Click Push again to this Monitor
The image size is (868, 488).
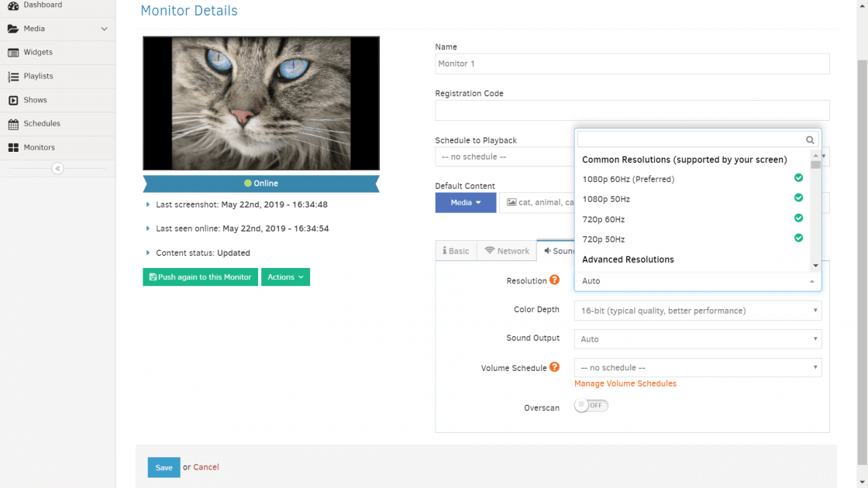200,277
